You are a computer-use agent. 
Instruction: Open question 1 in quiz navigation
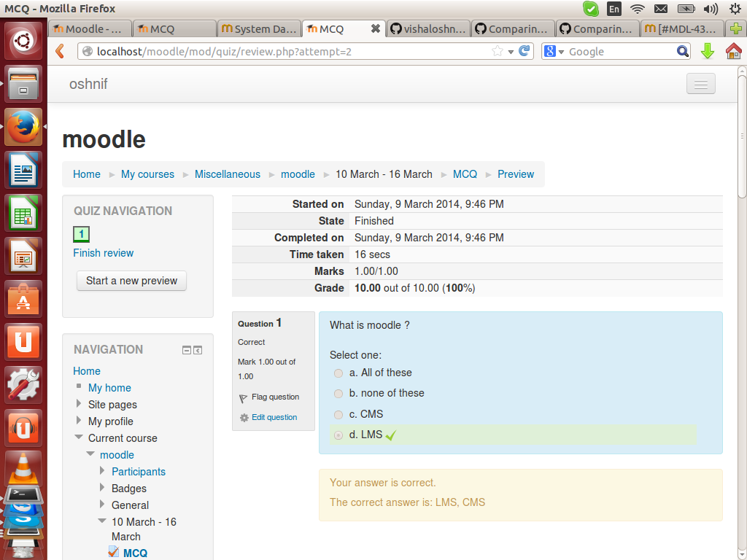pyautogui.click(x=81, y=234)
